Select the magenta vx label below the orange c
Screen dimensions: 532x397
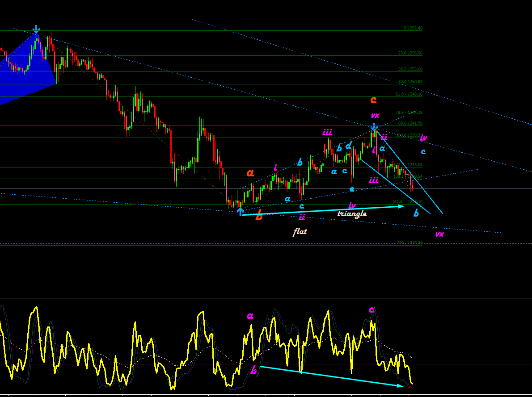pos(375,116)
